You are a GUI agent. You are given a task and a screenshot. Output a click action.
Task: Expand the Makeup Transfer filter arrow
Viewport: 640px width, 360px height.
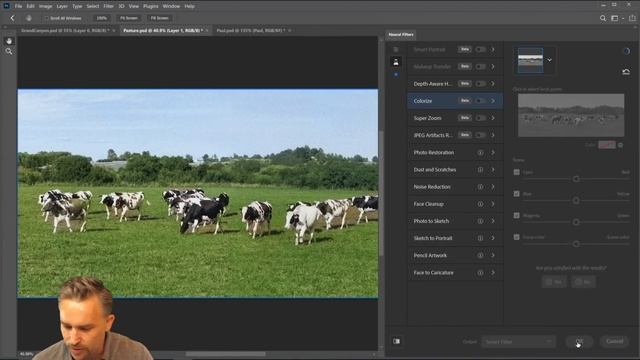(493, 67)
